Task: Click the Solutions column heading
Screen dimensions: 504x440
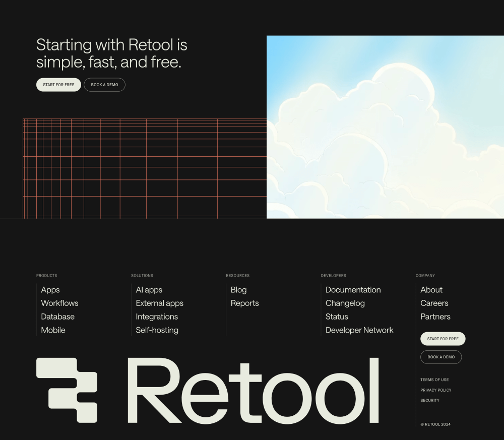Action: [142, 276]
